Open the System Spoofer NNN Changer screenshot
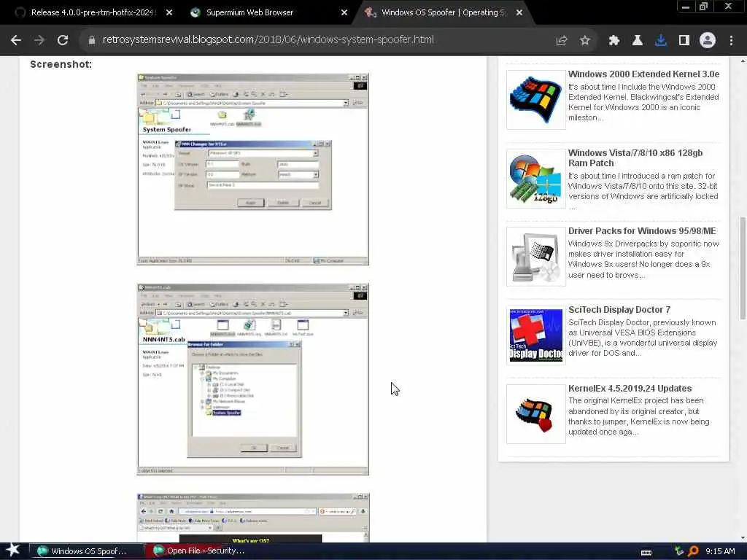 [x=253, y=169]
